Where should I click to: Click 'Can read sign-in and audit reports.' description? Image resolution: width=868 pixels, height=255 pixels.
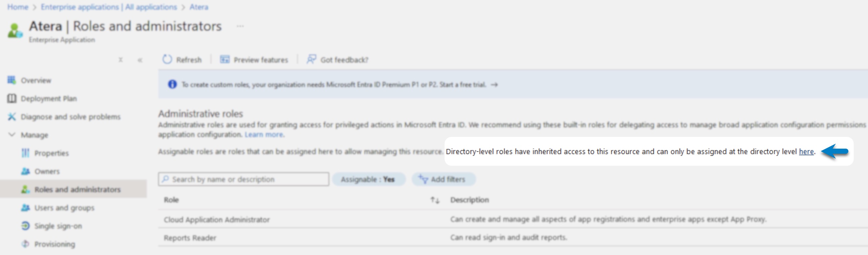[509, 238]
